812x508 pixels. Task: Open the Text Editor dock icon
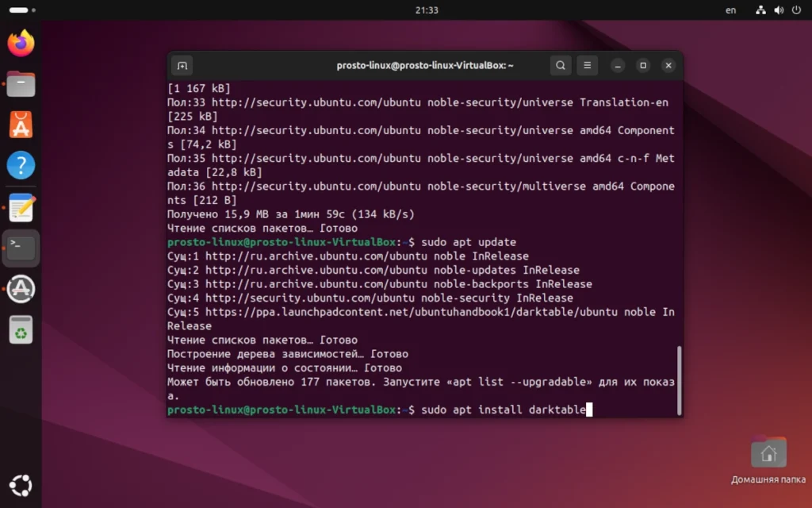click(x=21, y=207)
